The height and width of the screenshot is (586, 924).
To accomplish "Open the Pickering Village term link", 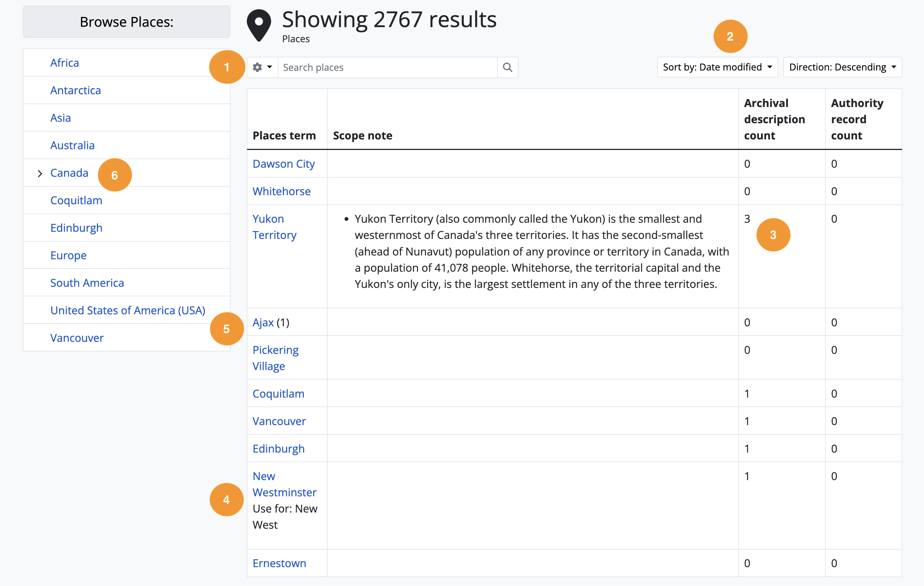I will click(275, 358).
